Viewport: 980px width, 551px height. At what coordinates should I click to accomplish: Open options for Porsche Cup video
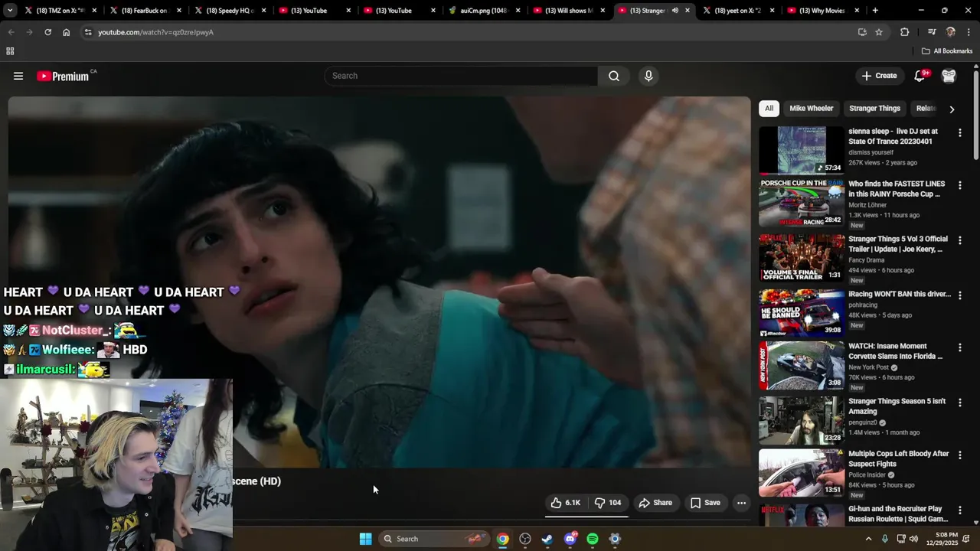click(x=959, y=185)
